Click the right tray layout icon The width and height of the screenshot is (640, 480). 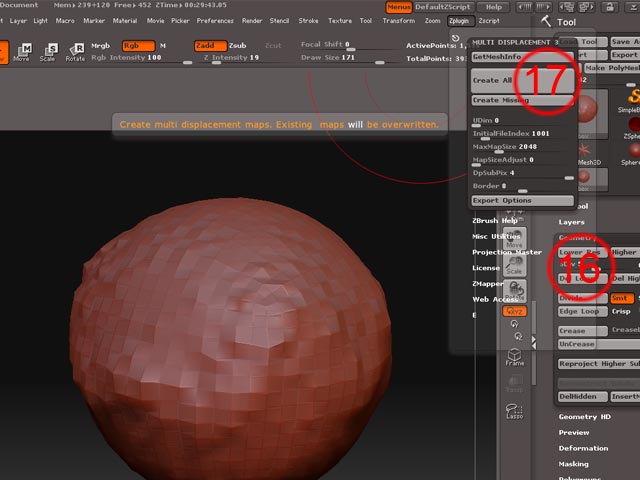pyautogui.click(x=585, y=7)
